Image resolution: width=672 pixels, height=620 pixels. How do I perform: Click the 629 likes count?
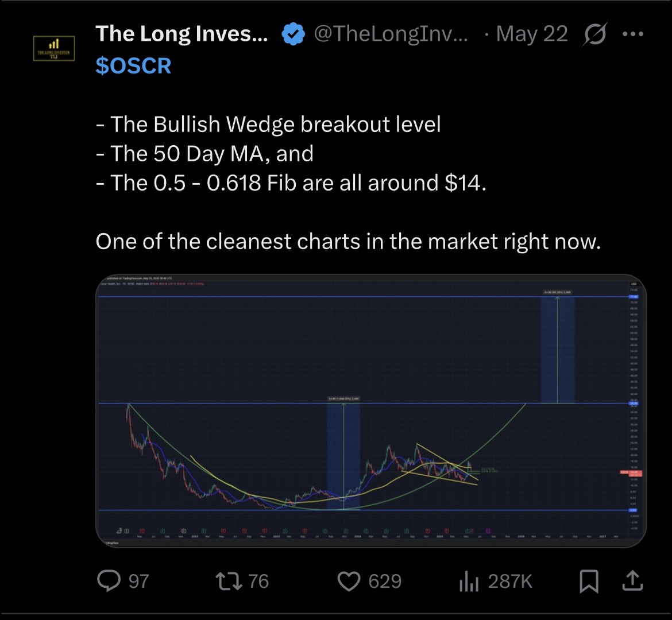coord(385,582)
